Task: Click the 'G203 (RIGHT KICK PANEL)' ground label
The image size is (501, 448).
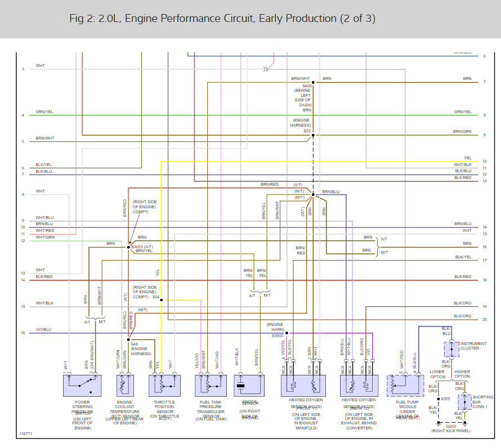Action: coord(451,428)
